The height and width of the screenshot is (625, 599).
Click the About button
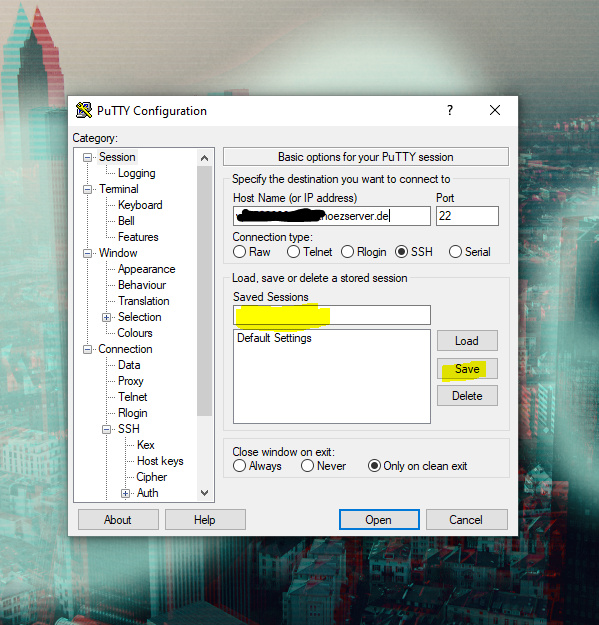point(118,520)
